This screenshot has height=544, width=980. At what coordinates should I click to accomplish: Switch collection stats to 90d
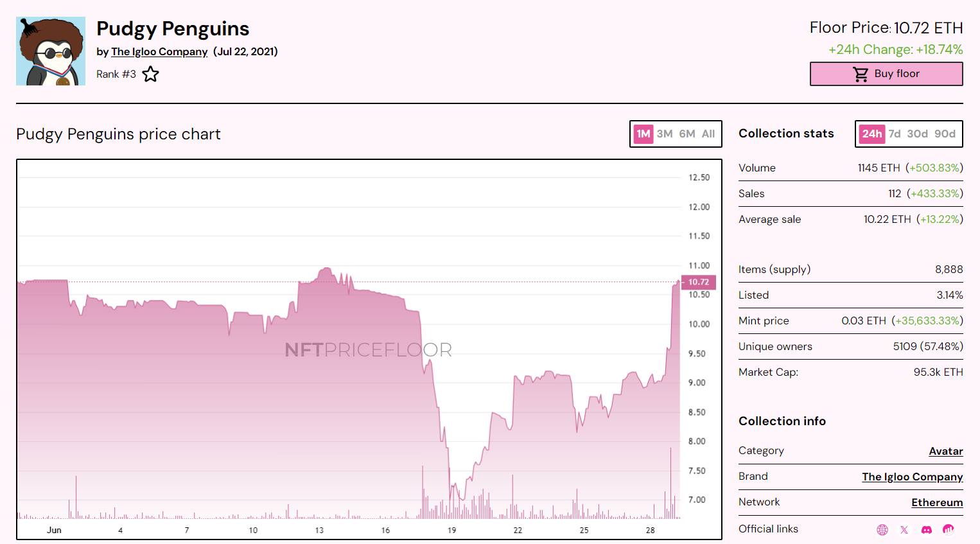tap(945, 134)
